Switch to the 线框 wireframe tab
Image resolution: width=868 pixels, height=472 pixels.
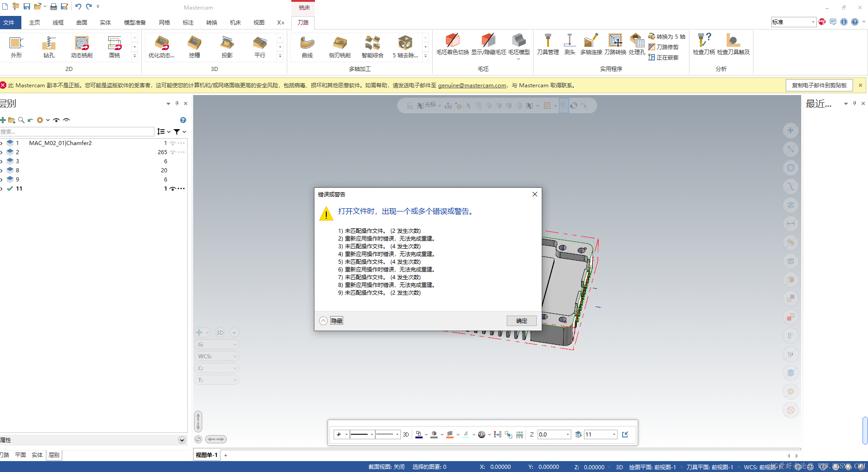pos(58,22)
